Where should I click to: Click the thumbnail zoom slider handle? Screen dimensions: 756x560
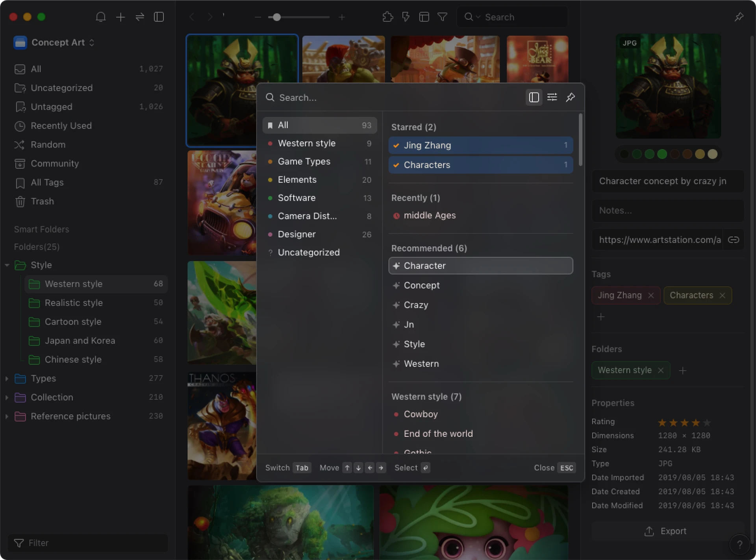[277, 17]
